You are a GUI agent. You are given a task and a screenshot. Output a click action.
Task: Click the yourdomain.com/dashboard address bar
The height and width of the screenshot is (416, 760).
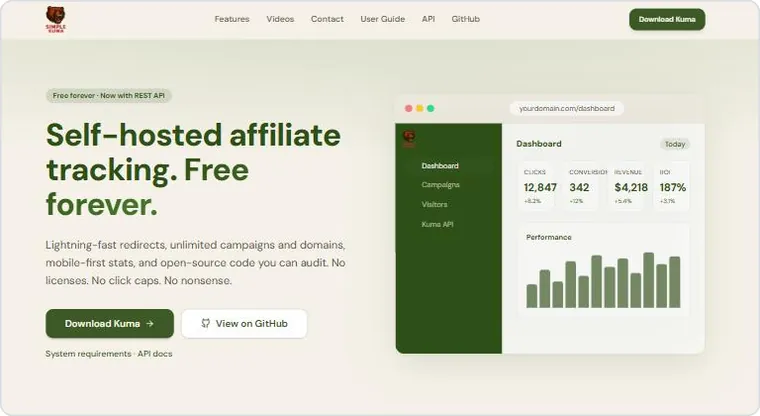(567, 109)
